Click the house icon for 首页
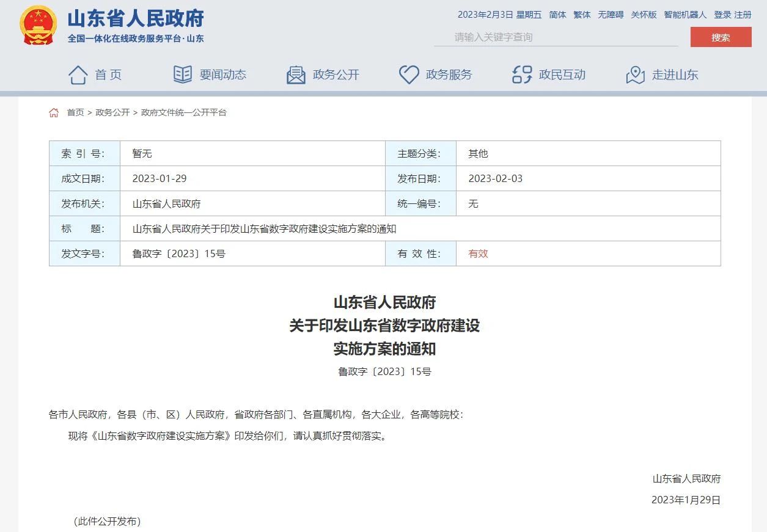Image resolution: width=767 pixels, height=532 pixels. [x=78, y=75]
